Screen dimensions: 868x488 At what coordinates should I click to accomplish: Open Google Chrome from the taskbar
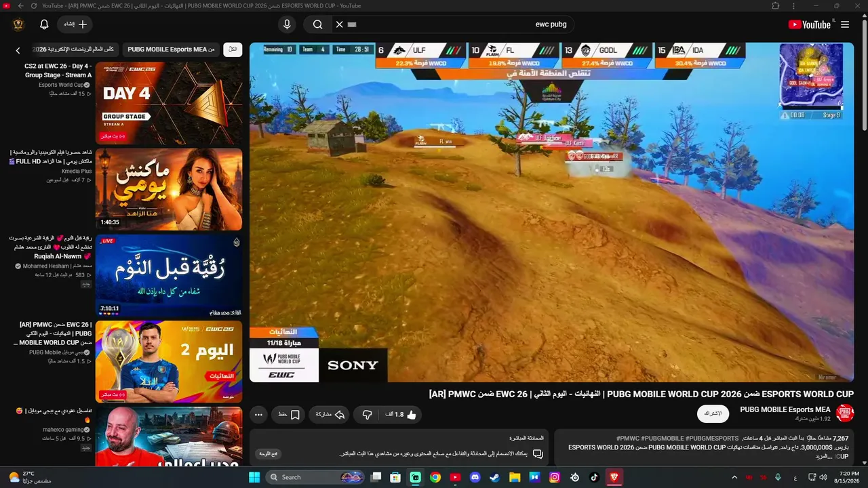[435, 477]
